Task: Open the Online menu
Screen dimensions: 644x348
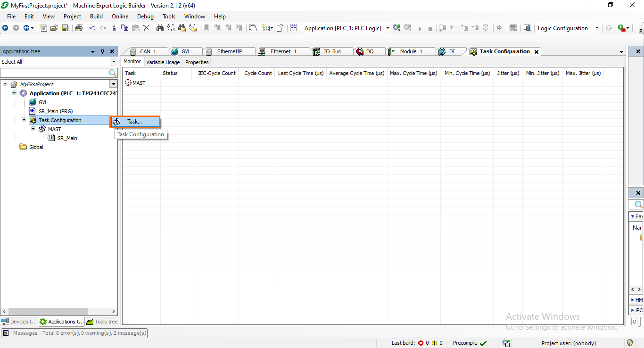Action: 120,16
